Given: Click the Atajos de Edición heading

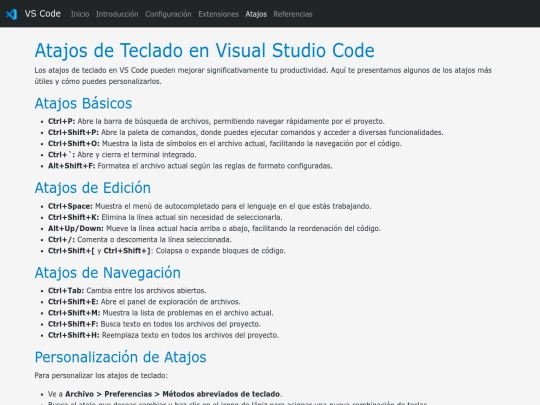Looking at the screenshot, I should click(x=93, y=188).
